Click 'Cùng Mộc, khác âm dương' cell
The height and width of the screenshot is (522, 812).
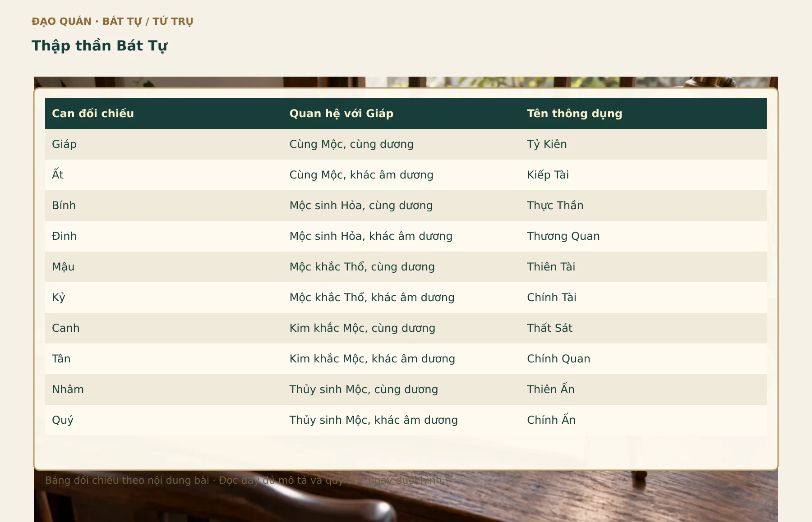(401, 175)
